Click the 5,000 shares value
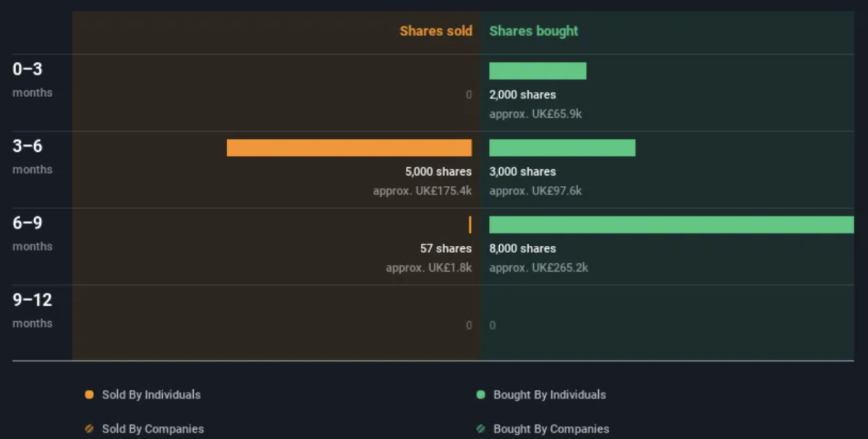This screenshot has width=868, height=439. (x=438, y=172)
